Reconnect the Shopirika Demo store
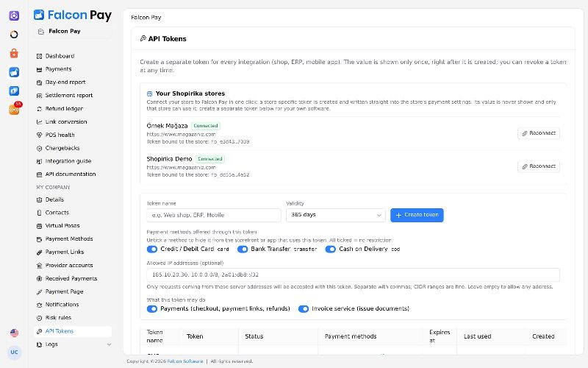Screen dimensions: 588x368 [539, 166]
